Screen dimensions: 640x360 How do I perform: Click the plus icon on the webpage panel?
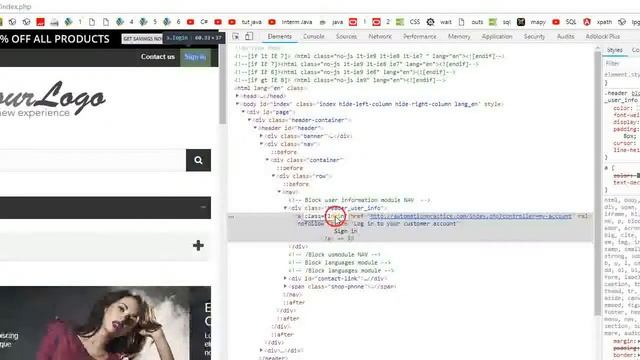[x=198, y=245]
